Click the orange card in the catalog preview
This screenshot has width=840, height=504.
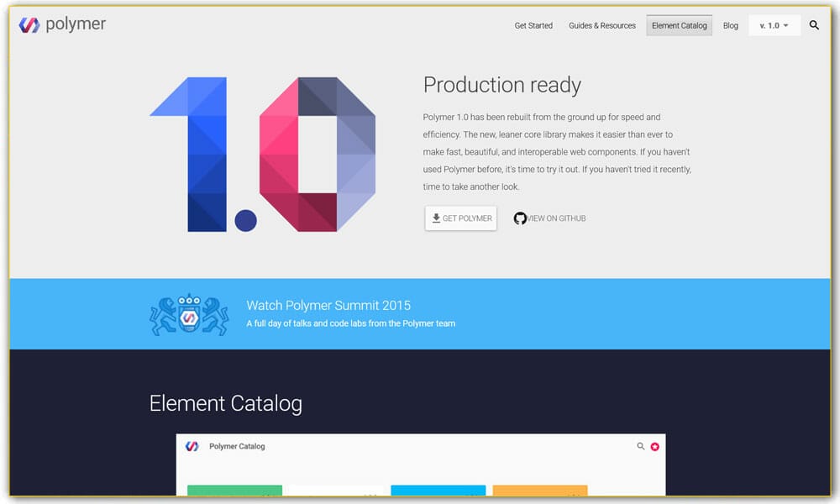(539, 491)
